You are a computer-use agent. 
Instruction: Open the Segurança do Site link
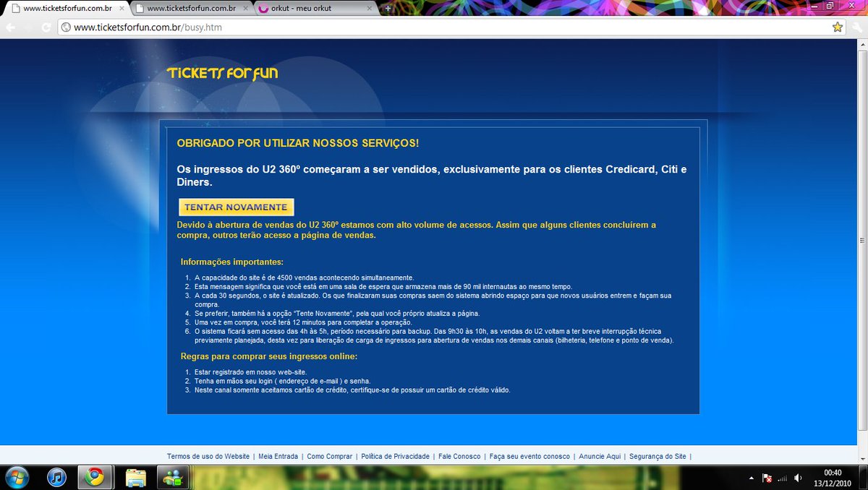[658, 456]
